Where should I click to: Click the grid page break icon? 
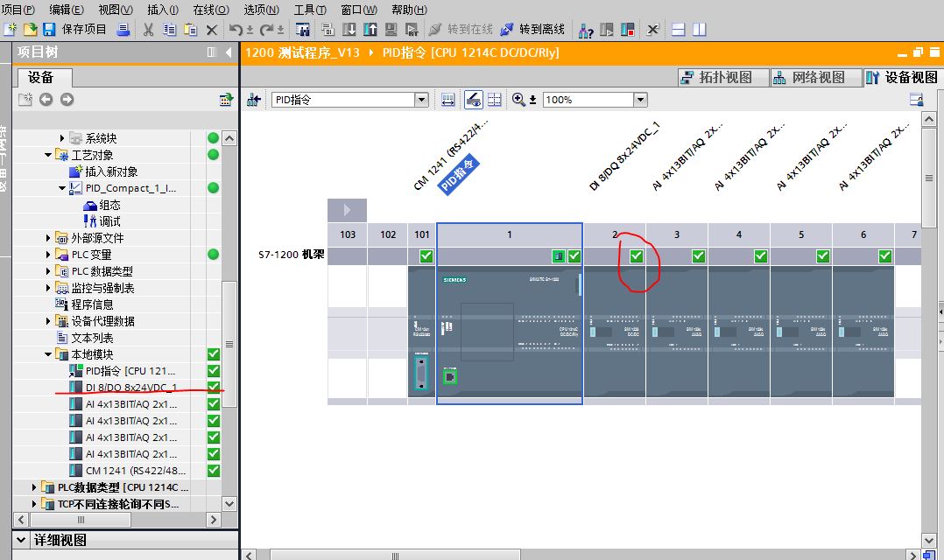coord(494,100)
